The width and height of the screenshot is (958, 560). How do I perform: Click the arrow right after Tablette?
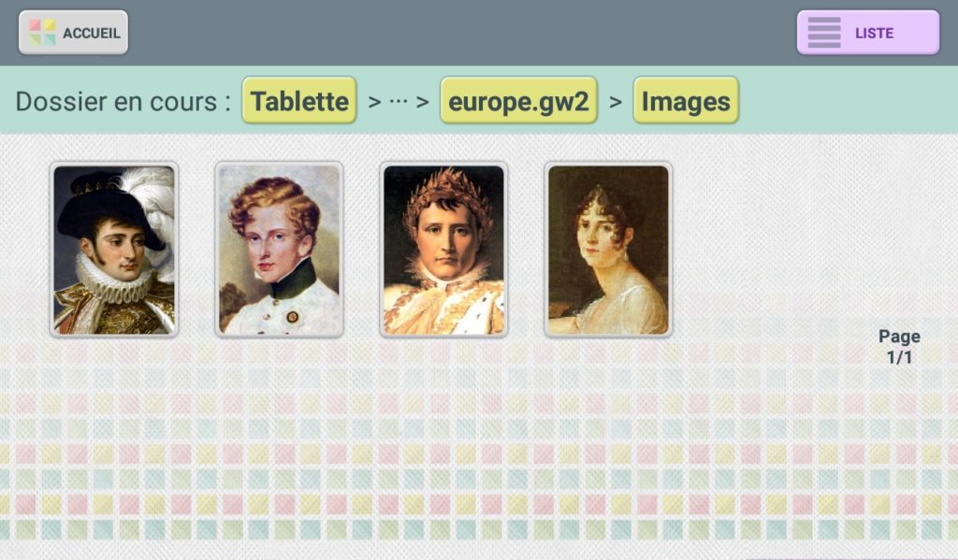(374, 102)
